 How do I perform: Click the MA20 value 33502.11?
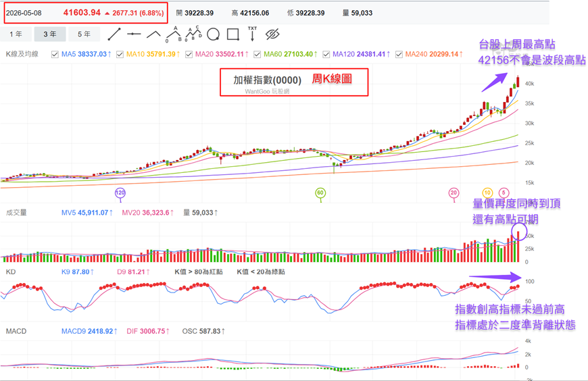coord(228,54)
